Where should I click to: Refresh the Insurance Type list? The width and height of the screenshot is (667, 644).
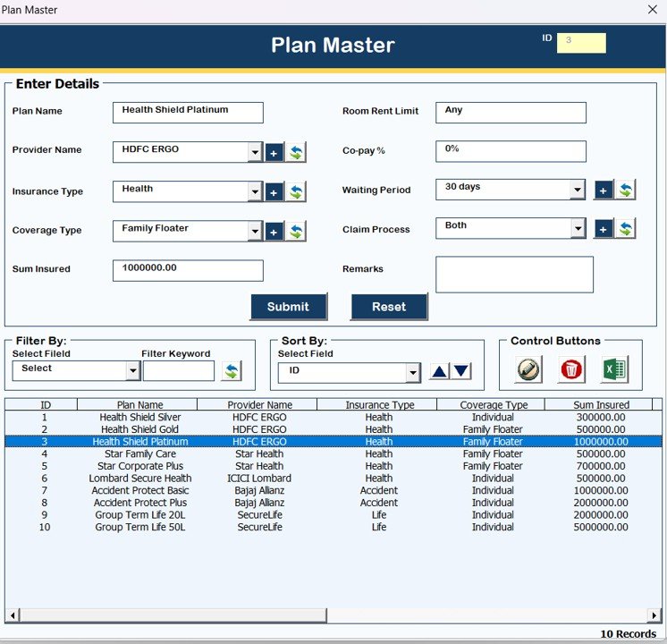click(296, 192)
